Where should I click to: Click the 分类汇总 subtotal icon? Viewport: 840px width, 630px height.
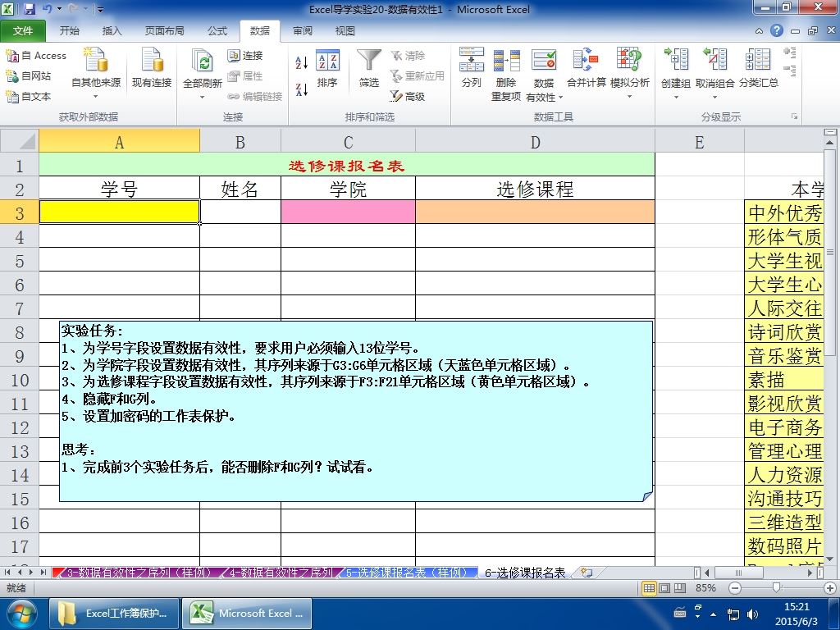tap(758, 59)
